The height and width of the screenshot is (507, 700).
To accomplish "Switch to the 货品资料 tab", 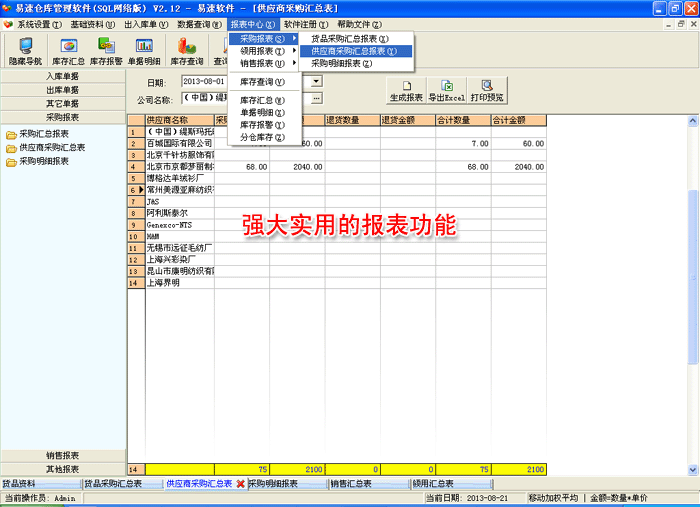I will tap(41, 484).
